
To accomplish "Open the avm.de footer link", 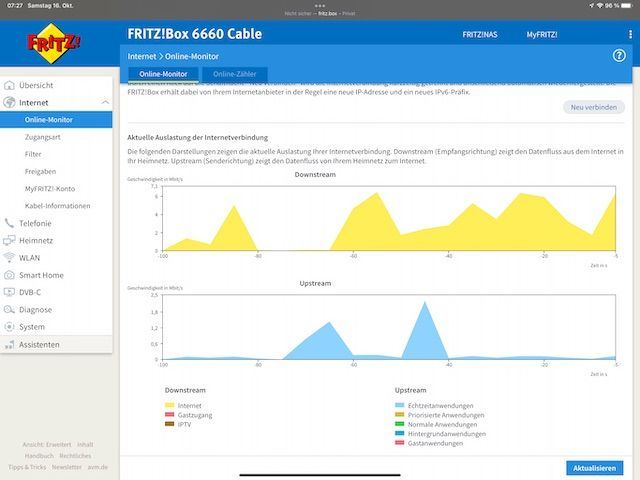I will [98, 467].
